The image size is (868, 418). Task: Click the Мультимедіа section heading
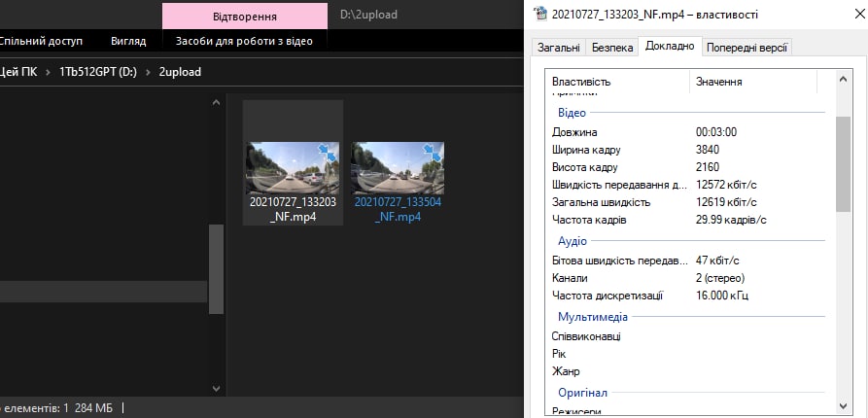coord(593,317)
